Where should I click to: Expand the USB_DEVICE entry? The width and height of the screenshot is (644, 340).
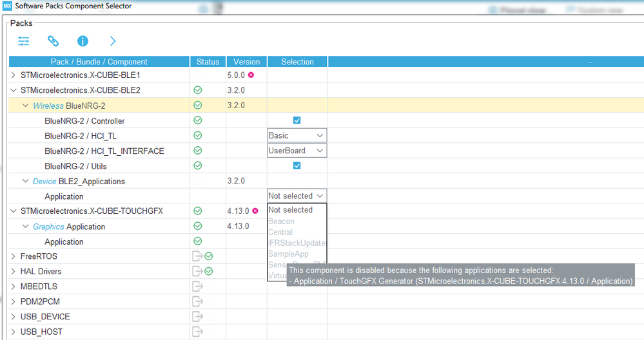coord(13,317)
